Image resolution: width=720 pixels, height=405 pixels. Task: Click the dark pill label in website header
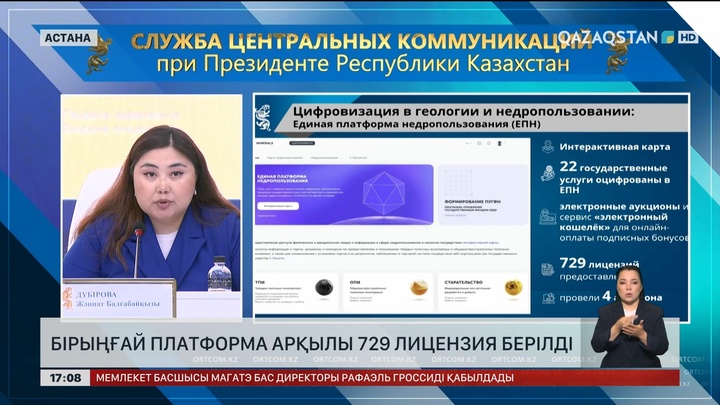[302, 143]
